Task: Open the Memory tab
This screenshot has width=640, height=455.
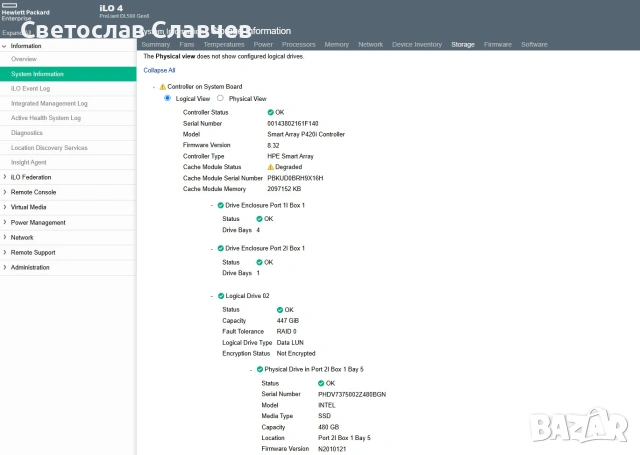Action: click(336, 44)
